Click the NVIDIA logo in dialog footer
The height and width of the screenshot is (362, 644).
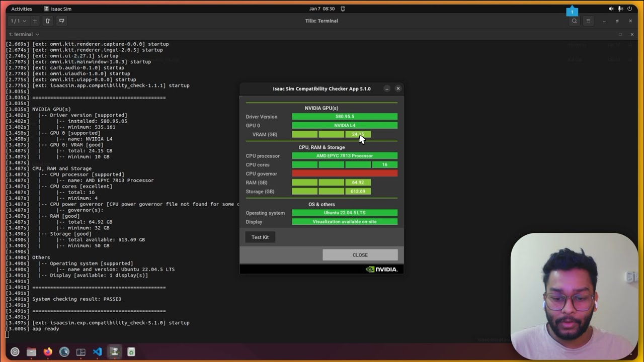381,269
